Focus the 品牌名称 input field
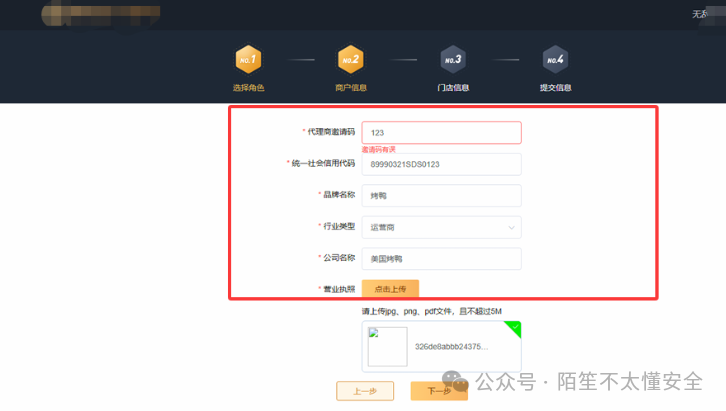Viewport: 726px width, 411px height. 441,196
